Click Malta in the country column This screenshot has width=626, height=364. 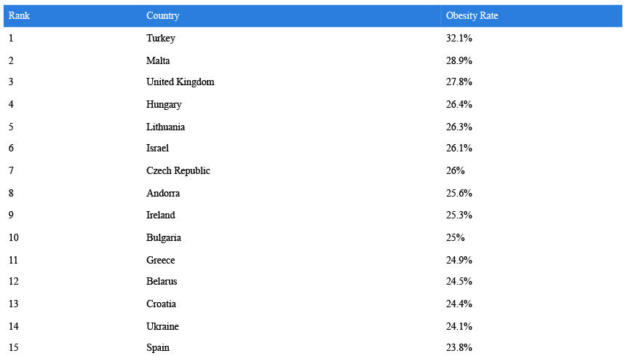(158, 60)
